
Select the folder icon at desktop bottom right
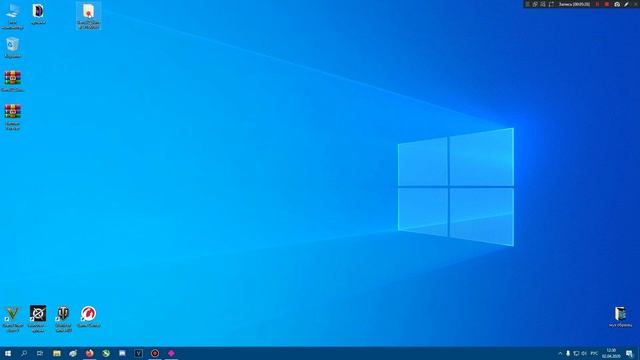[x=620, y=317]
